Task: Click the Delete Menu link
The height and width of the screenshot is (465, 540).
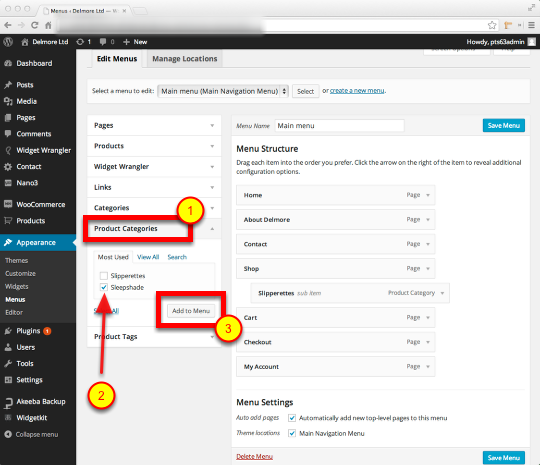Action: tap(255, 456)
